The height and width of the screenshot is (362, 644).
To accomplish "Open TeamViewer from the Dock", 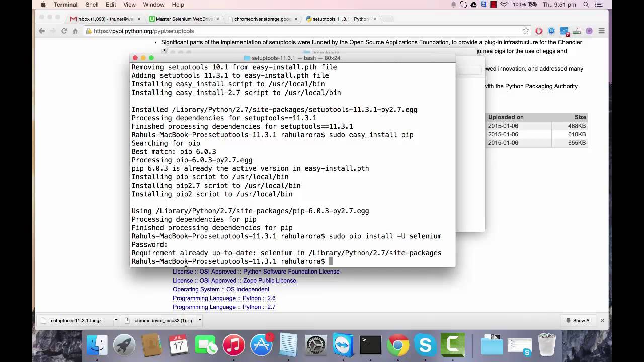I will click(343, 345).
